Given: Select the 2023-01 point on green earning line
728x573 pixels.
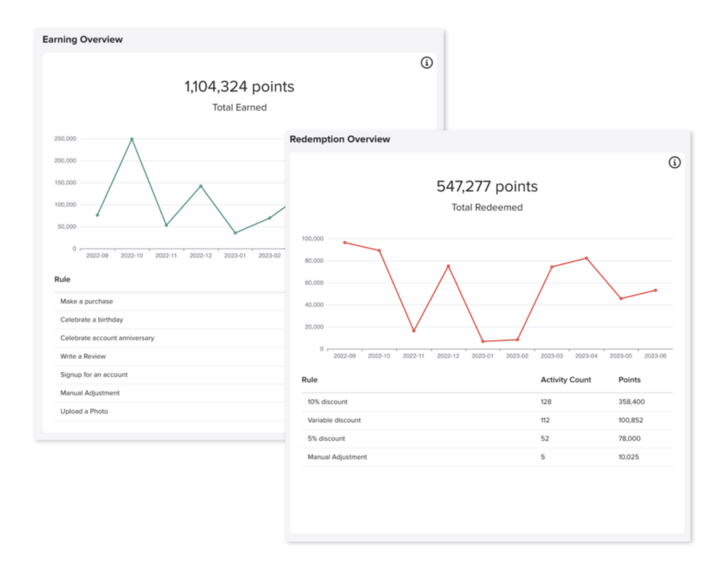Looking at the screenshot, I should [235, 232].
